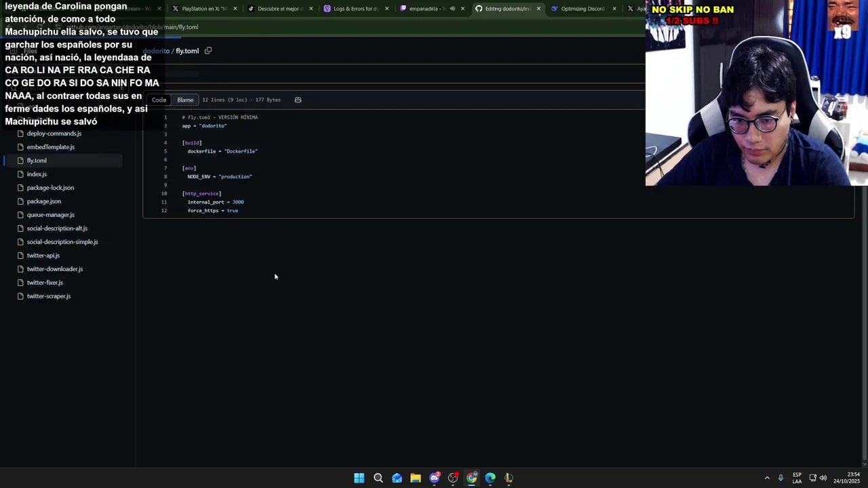Click the browser address bar URL
Screen dimensions: 868x488
point(132,27)
